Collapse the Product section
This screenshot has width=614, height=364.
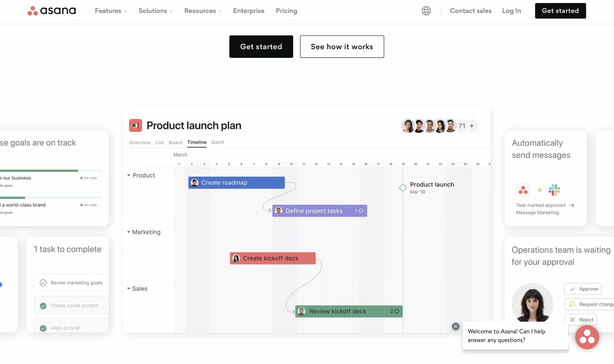pyautogui.click(x=129, y=175)
